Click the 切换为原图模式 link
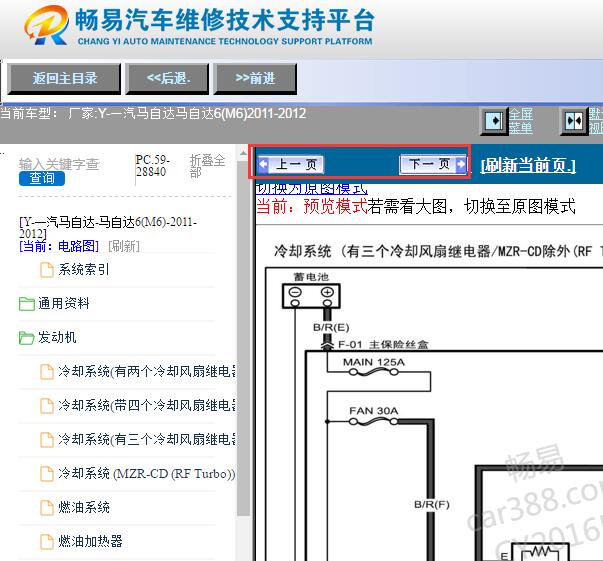 tap(312, 188)
